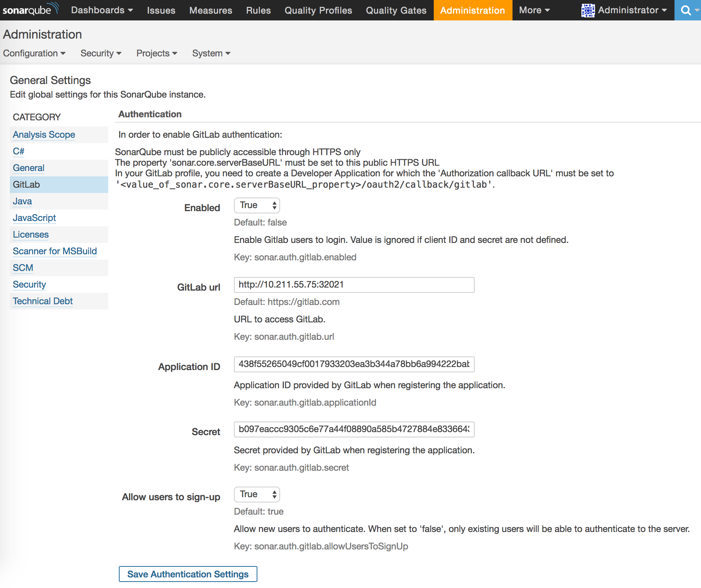Open the General category

(28, 168)
